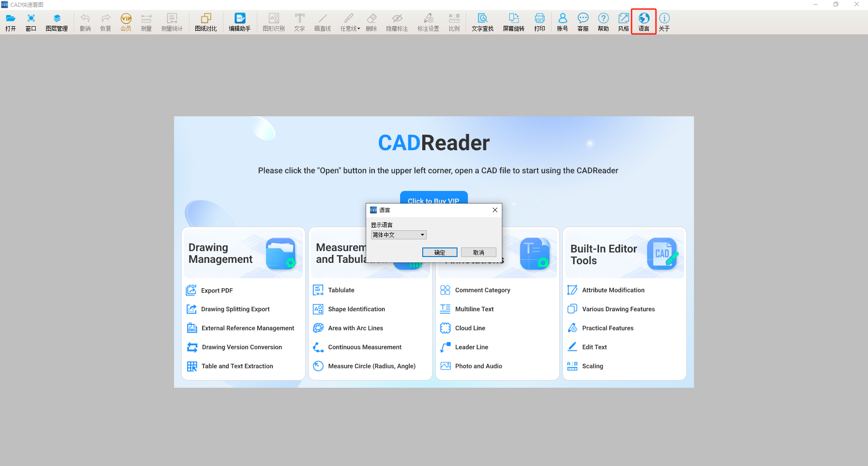
Task: Select the 文字 text tool
Action: coord(299,22)
